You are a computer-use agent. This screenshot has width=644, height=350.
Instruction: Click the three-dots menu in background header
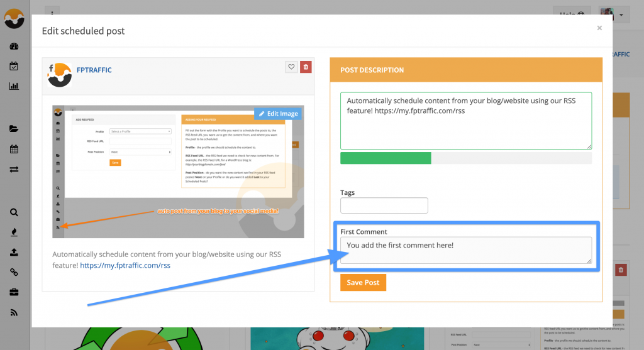coord(52,13)
